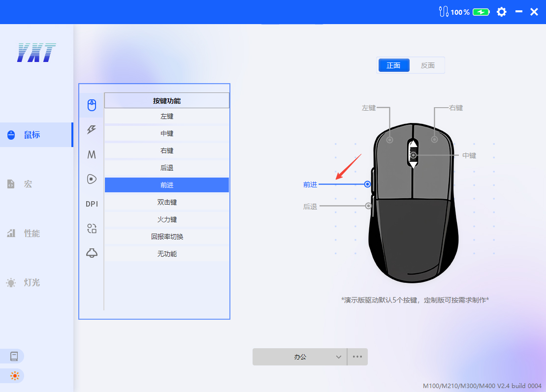Open the settings gear in title bar
Image resolution: width=546 pixels, height=392 pixels.
click(501, 12)
